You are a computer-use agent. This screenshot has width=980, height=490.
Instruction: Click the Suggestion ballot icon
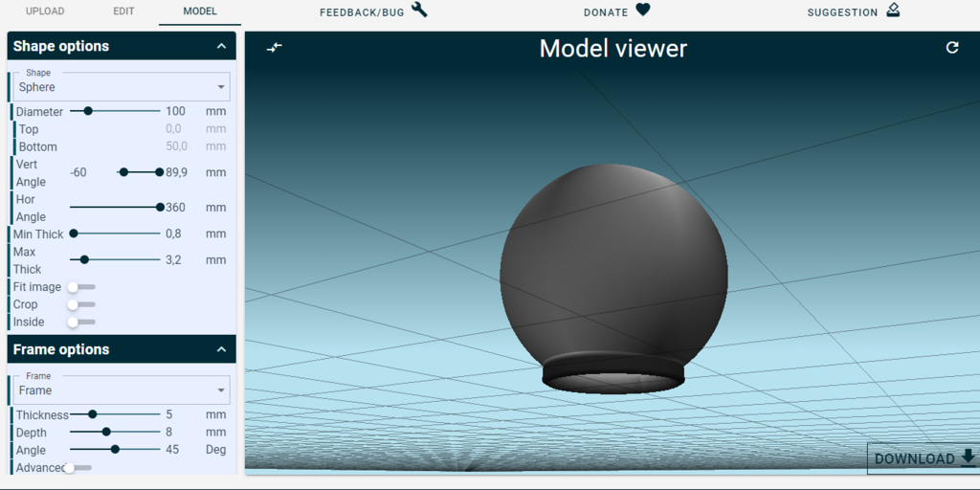[x=893, y=10]
